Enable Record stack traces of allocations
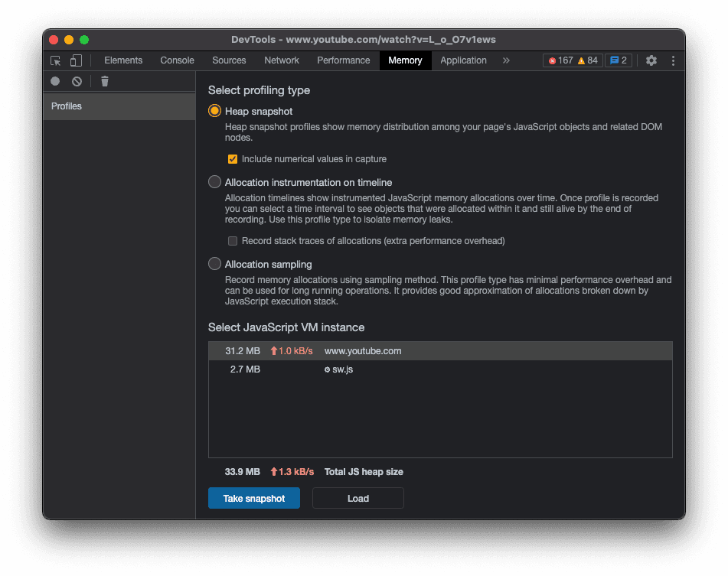 click(x=233, y=241)
